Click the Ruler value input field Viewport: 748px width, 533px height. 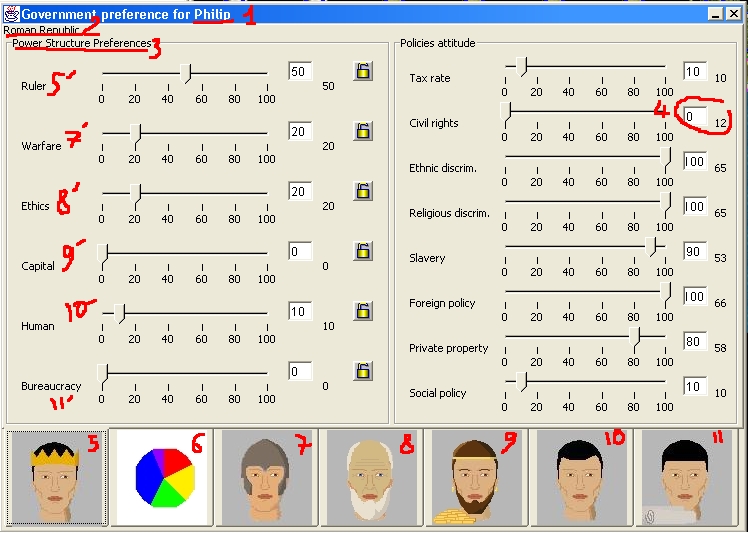pos(300,72)
